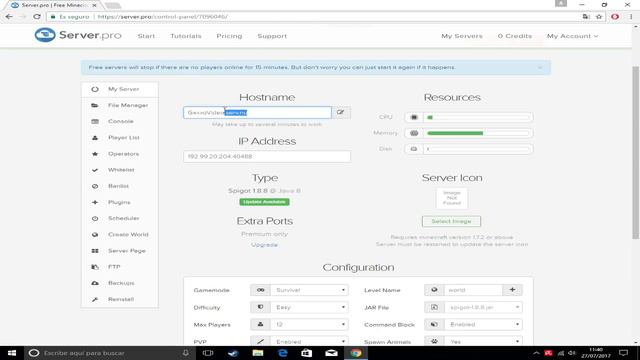Click the CPU usage bar
This screenshot has width=640, height=360.
478,117
